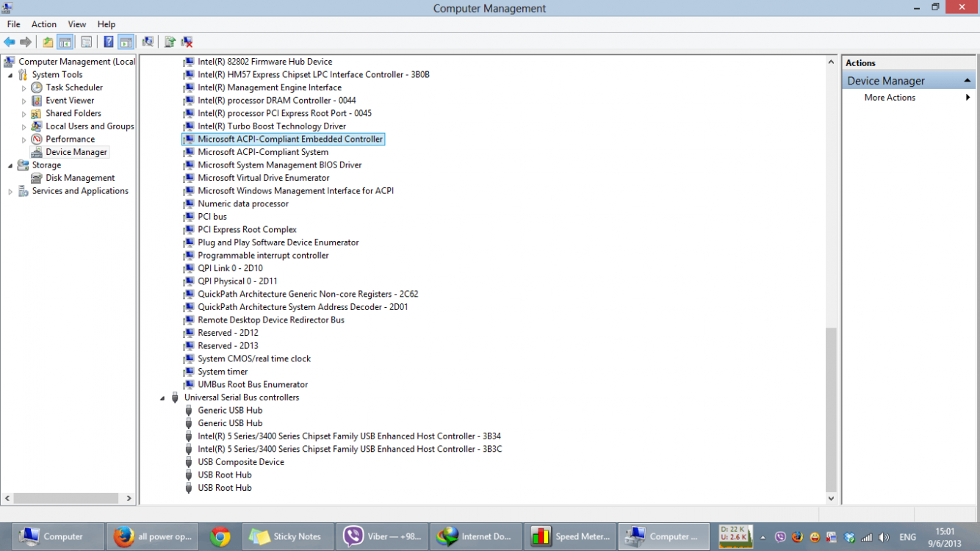Select UMBus Root Bus Enumerator
This screenshot has width=980, height=551.
[253, 384]
